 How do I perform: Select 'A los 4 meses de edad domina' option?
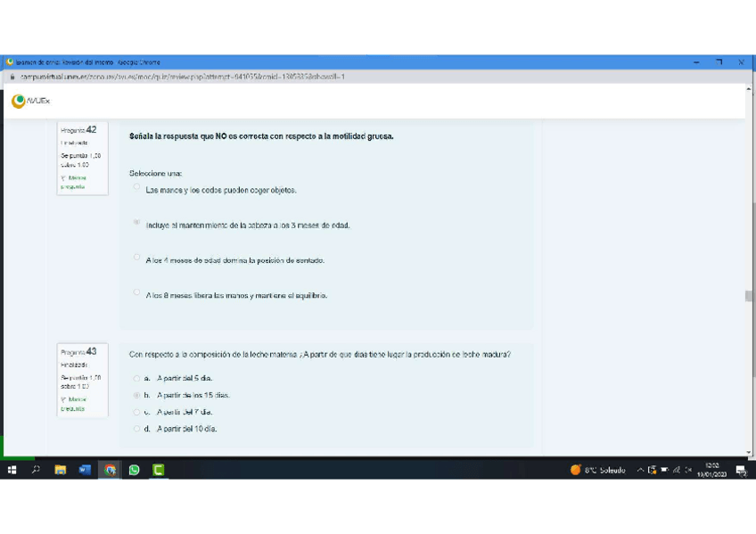click(137, 257)
